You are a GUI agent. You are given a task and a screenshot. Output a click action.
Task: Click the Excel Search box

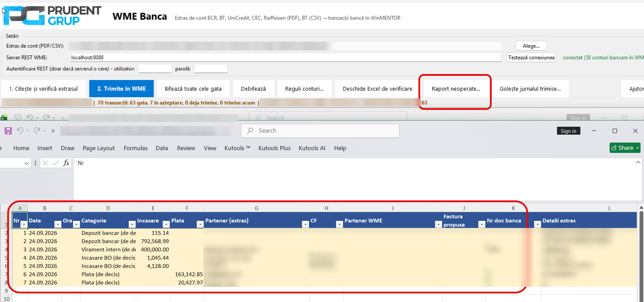[320, 131]
